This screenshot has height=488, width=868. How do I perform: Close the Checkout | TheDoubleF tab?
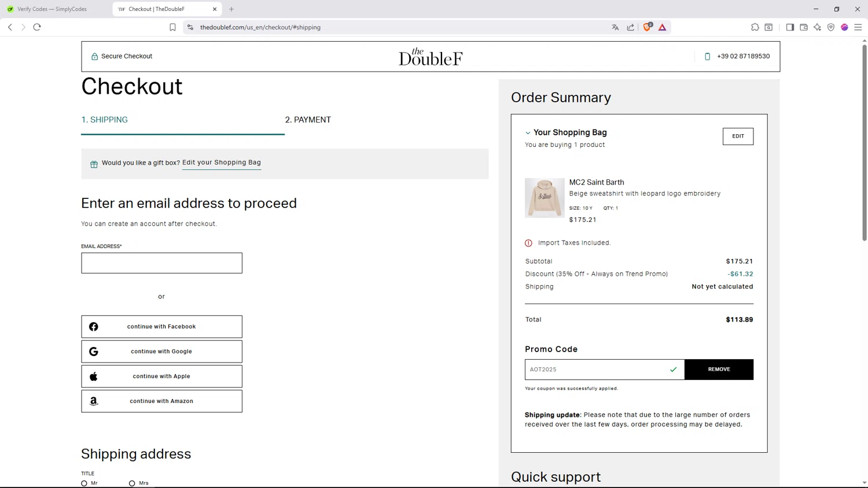click(x=215, y=9)
